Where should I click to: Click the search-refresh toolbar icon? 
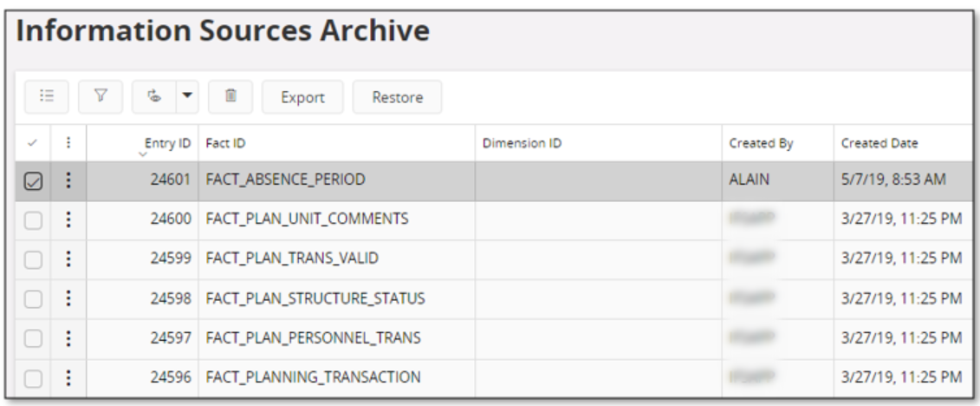click(x=153, y=96)
